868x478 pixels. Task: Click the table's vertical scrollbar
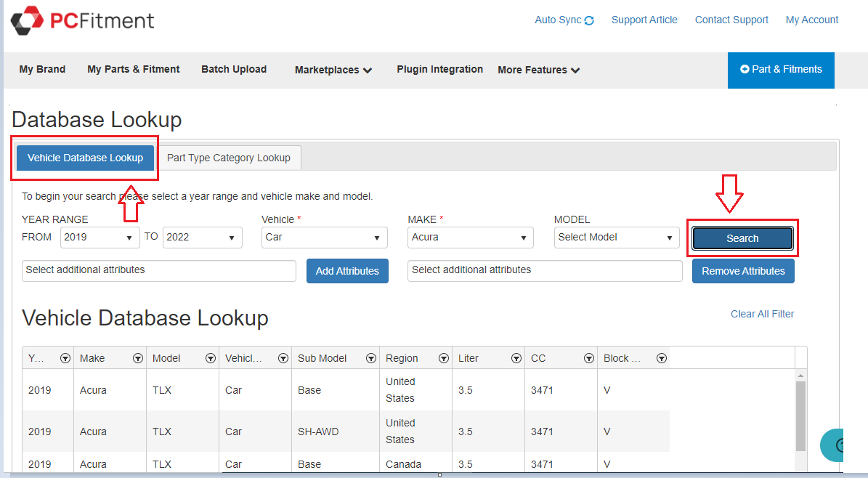click(x=800, y=414)
